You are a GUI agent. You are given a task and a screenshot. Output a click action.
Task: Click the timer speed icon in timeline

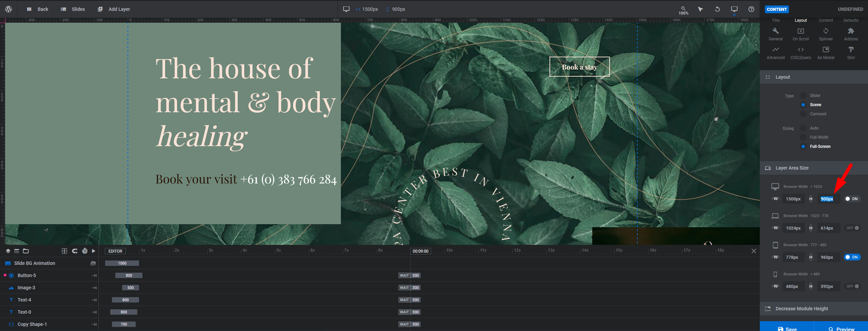pos(85,251)
